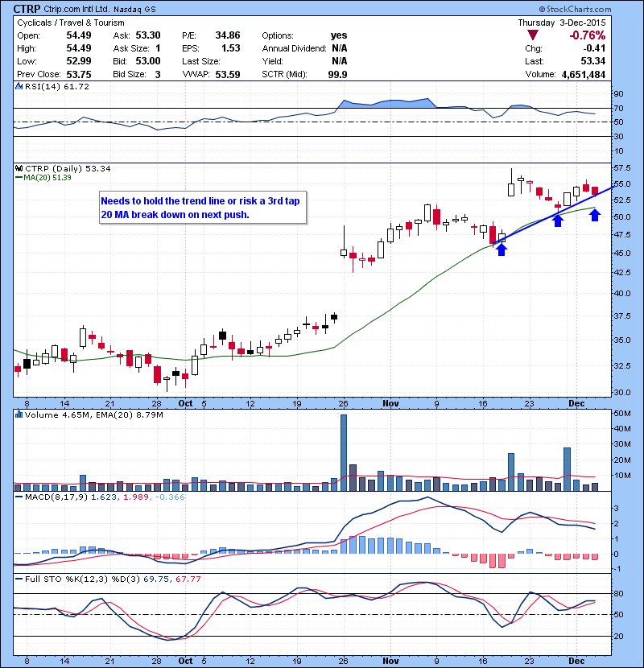Click the Annual Dividend N/A value

339,48
